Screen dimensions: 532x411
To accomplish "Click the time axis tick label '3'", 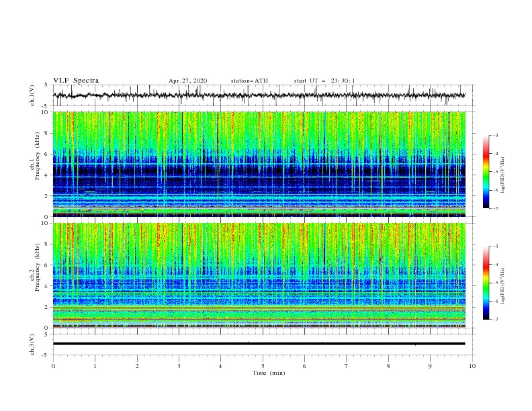I will (x=179, y=366).
